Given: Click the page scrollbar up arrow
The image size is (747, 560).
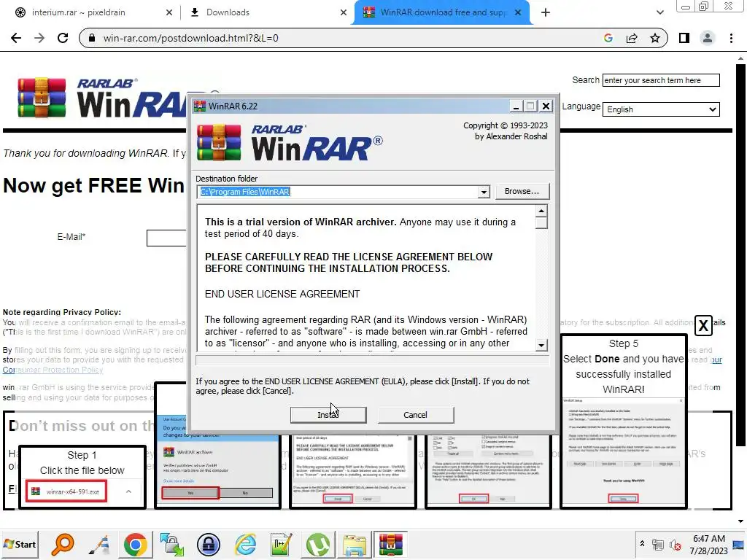Looking at the screenshot, I should click(741, 58).
